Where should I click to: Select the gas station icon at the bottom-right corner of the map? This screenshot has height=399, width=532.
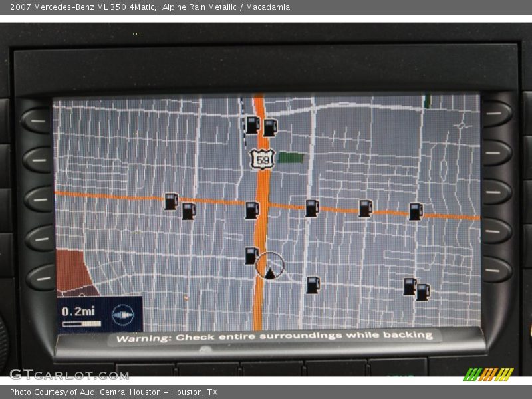tap(423, 292)
